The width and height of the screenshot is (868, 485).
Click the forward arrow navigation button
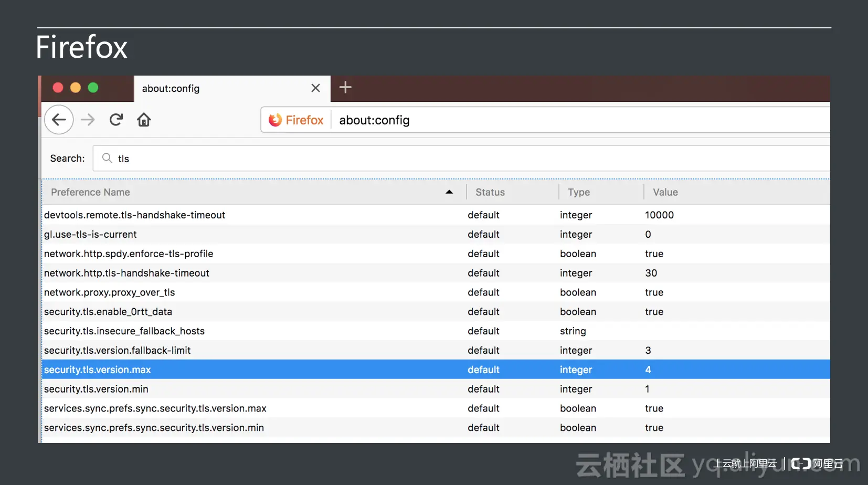[x=88, y=120]
